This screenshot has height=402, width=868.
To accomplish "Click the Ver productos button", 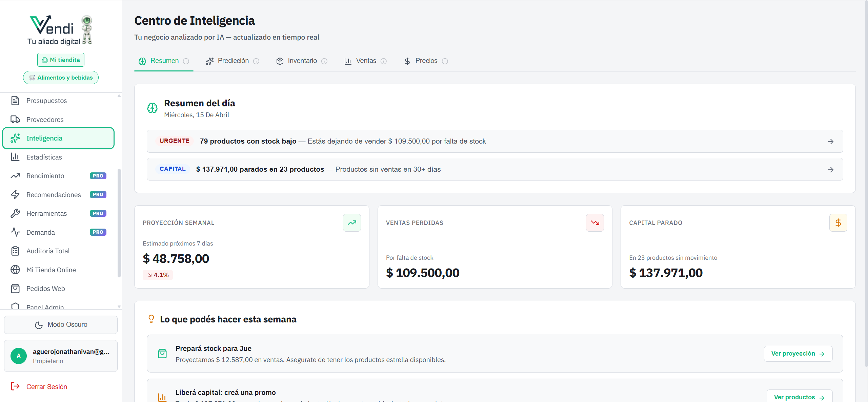I will pyautogui.click(x=799, y=397).
